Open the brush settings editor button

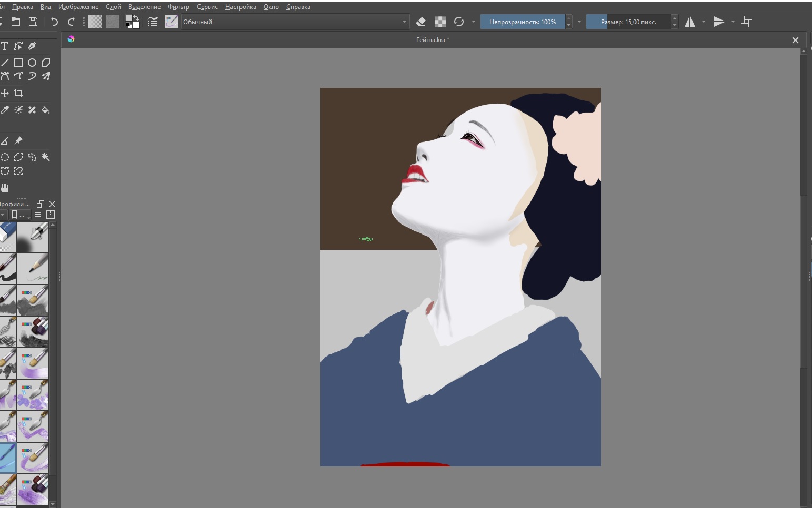click(x=153, y=22)
